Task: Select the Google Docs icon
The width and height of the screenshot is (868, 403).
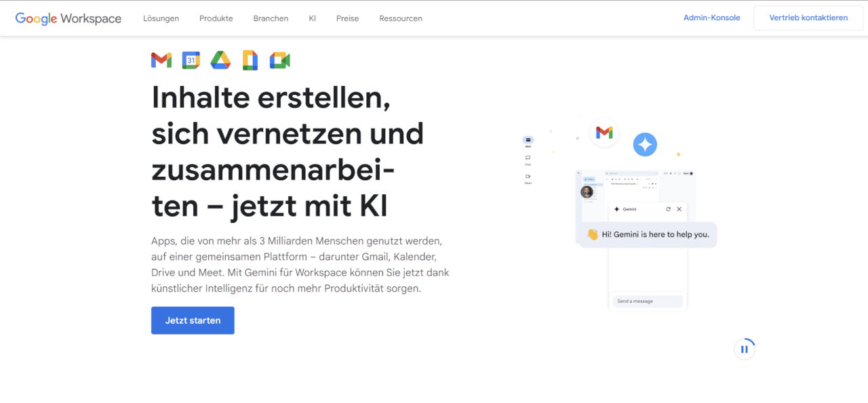Action: (250, 60)
